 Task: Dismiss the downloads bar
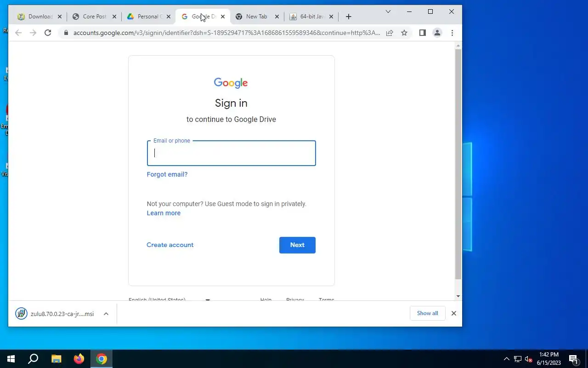click(454, 313)
